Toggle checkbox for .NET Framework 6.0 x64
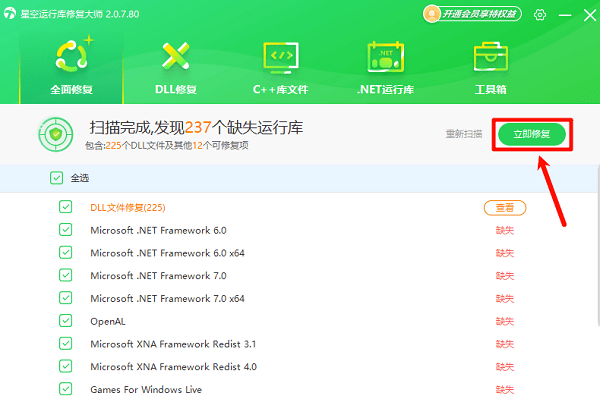This screenshot has width=600, height=399. pyautogui.click(x=65, y=252)
